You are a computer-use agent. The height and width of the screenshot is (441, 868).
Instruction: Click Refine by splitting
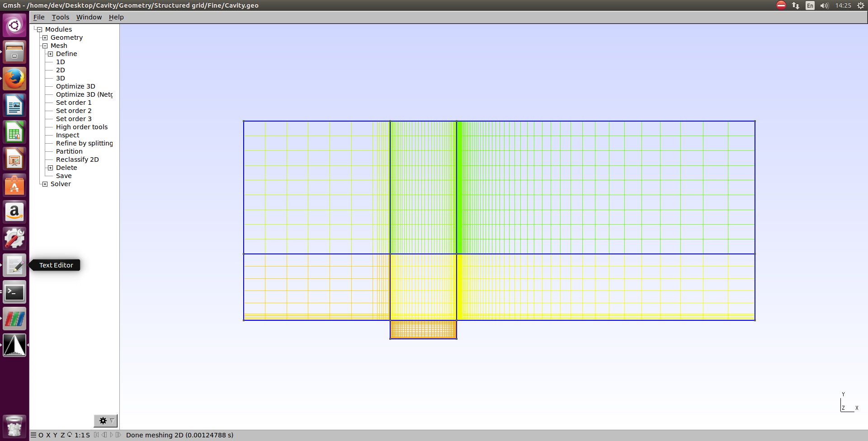[84, 143]
